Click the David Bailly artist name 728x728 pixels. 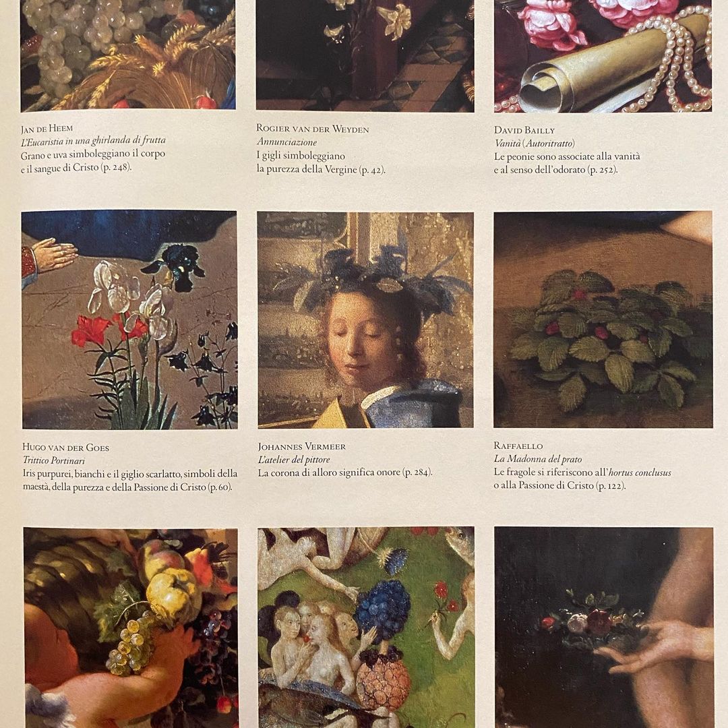[524, 131]
